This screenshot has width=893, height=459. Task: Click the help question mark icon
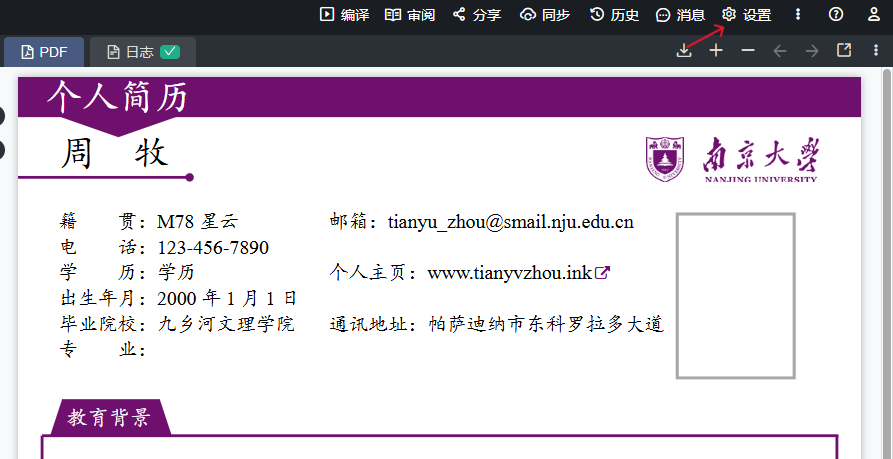pyautogui.click(x=836, y=14)
